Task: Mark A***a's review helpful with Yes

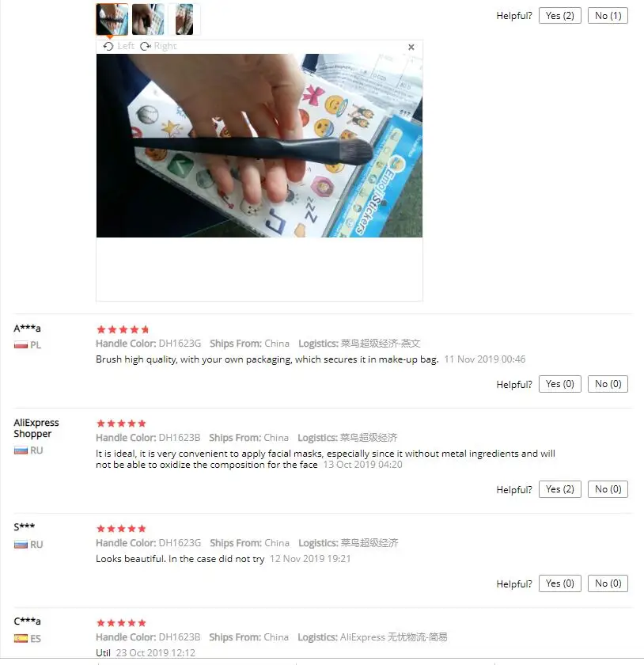Action: tap(559, 384)
